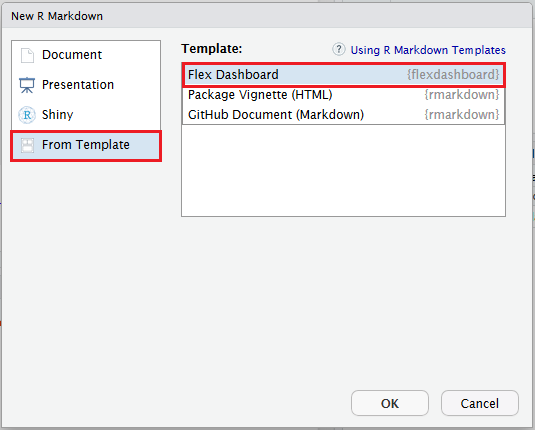
Task: Open help via the question mark icon
Action: pyautogui.click(x=339, y=49)
